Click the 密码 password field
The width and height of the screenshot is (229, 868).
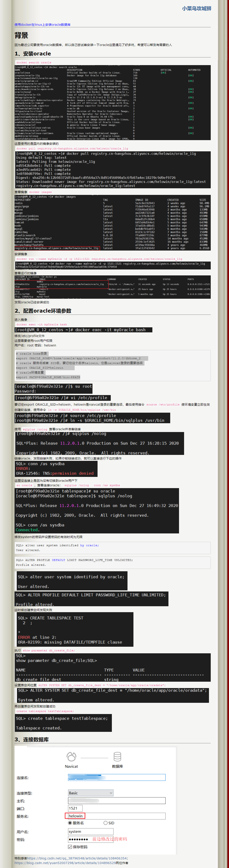91,839
